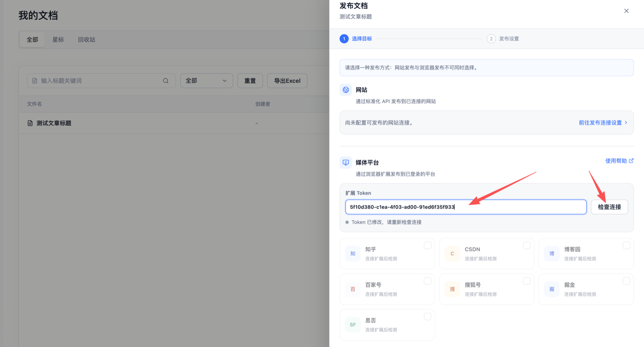Screen dimensions: 644x347
Task: Click the 掘金 platform icon
Action: tap(552, 289)
